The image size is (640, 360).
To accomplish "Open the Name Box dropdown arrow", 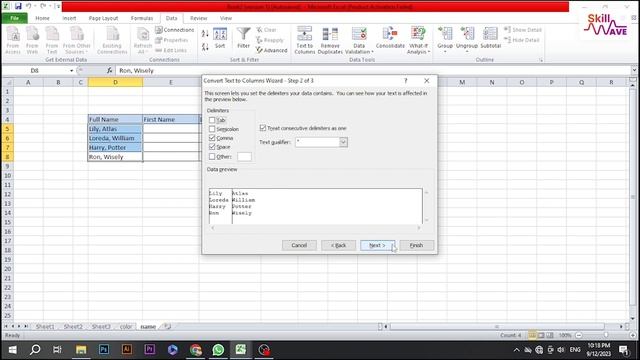I will (71, 71).
